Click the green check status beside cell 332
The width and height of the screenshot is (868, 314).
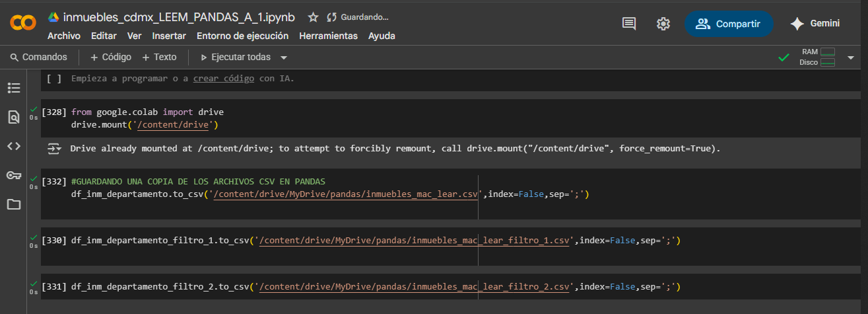pos(33,178)
